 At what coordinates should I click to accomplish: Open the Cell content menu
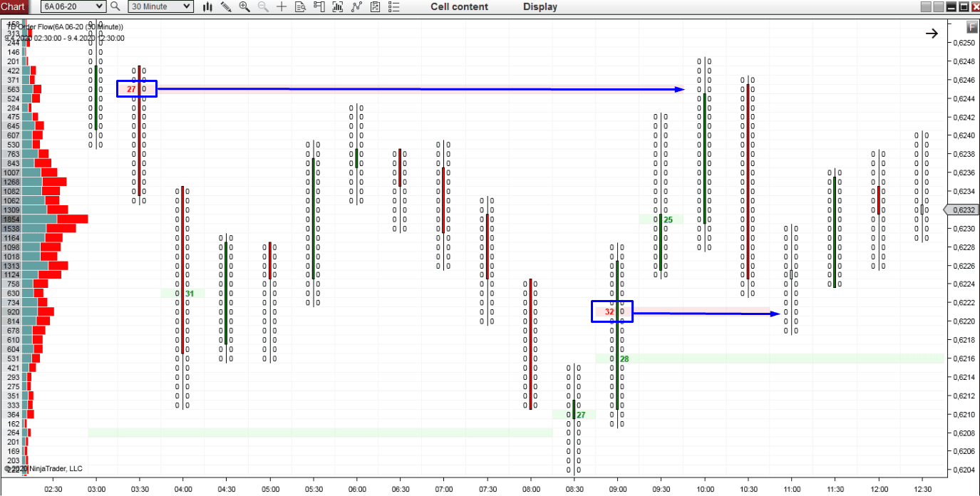[460, 6]
